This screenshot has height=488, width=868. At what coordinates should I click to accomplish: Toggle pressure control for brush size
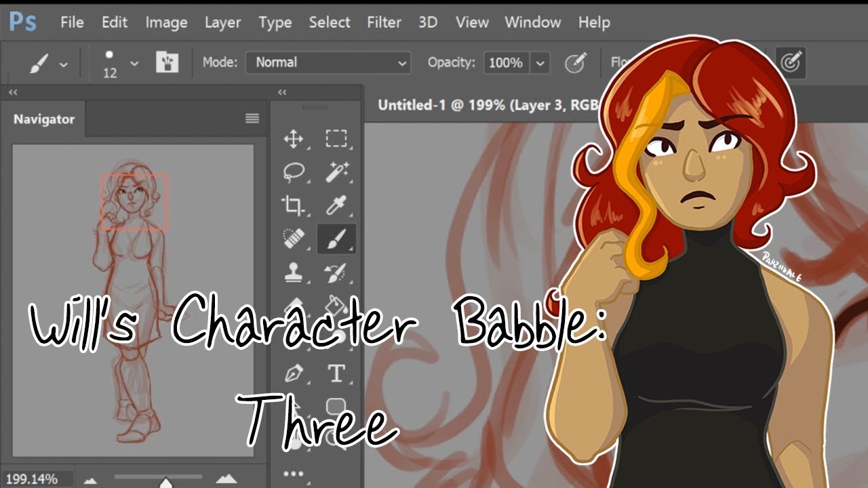(x=791, y=62)
